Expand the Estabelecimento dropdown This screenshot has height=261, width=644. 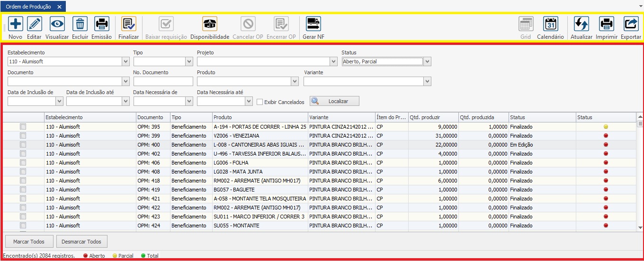pos(125,61)
